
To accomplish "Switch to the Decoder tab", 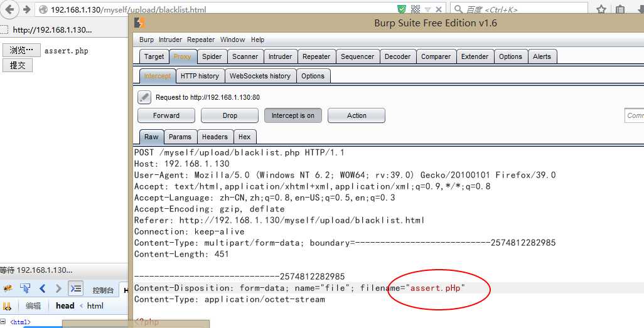I will point(397,56).
